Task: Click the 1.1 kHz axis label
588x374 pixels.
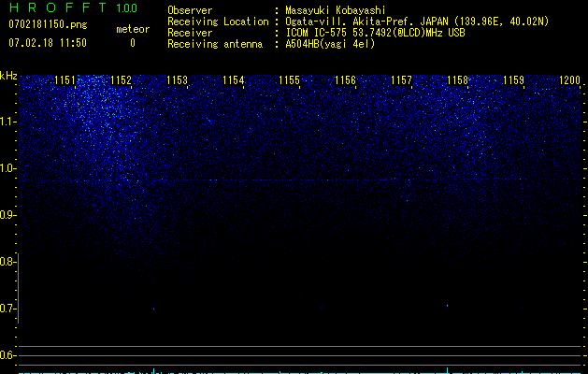Action: (x=7, y=122)
